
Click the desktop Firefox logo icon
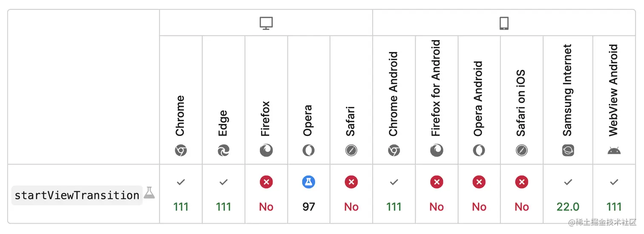tap(266, 150)
